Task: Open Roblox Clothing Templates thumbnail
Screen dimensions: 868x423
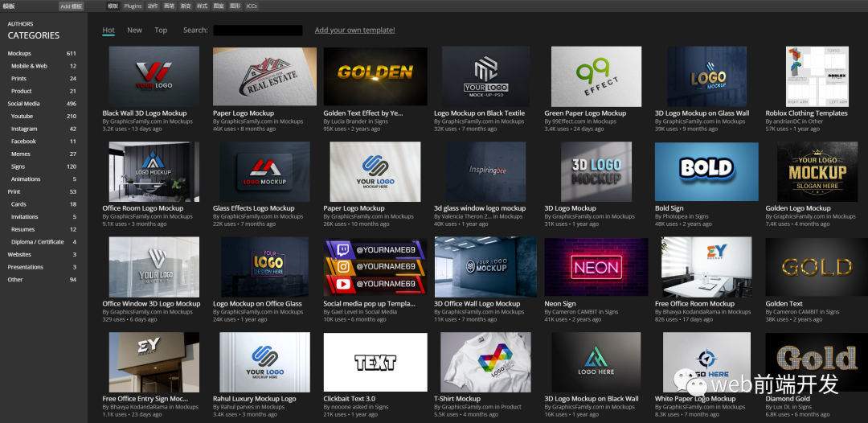Action: point(817,76)
